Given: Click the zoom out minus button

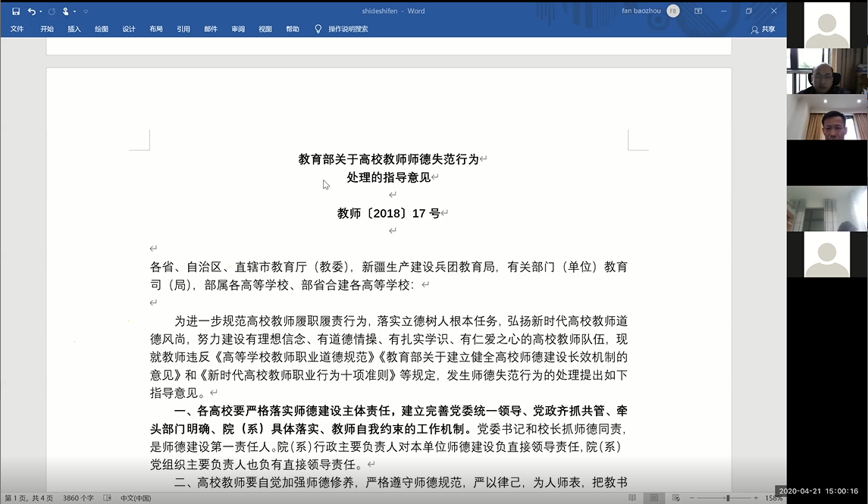Looking at the screenshot, I should coord(691,498).
